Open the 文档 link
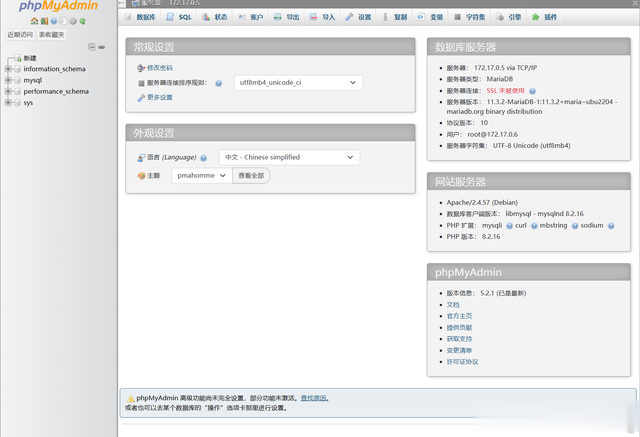 pyautogui.click(x=453, y=305)
